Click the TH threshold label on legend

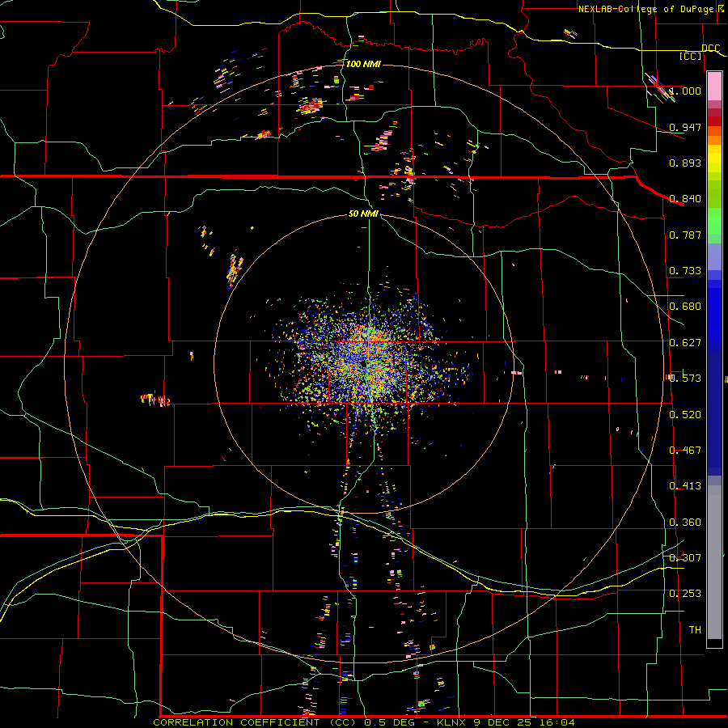pos(695,630)
